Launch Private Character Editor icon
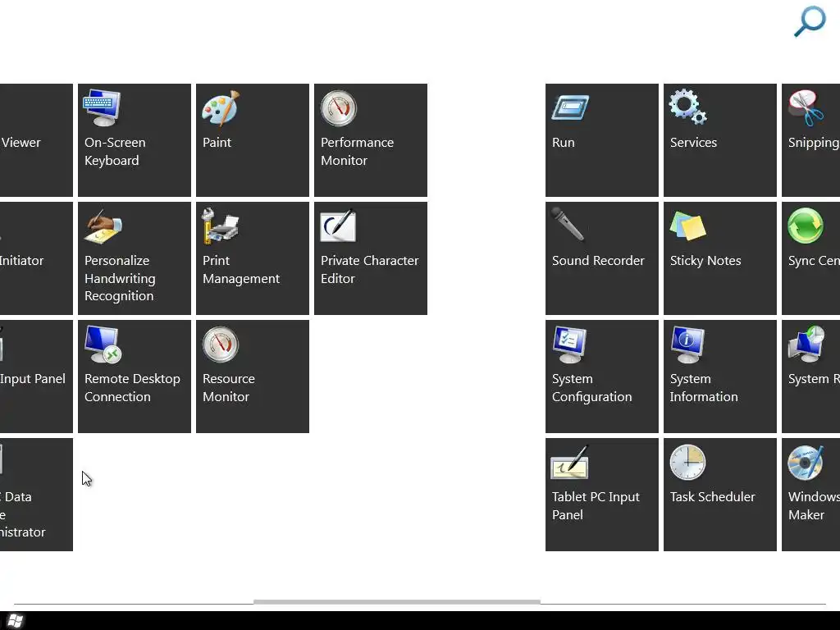840x630 pixels. coord(338,226)
